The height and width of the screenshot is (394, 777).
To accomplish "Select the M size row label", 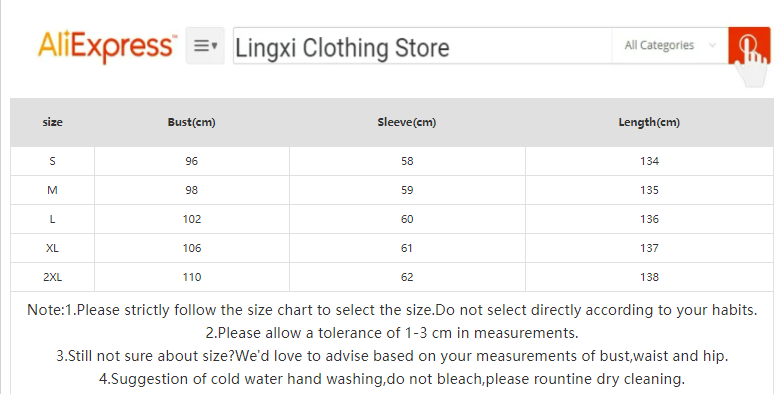I will pyautogui.click(x=53, y=190).
